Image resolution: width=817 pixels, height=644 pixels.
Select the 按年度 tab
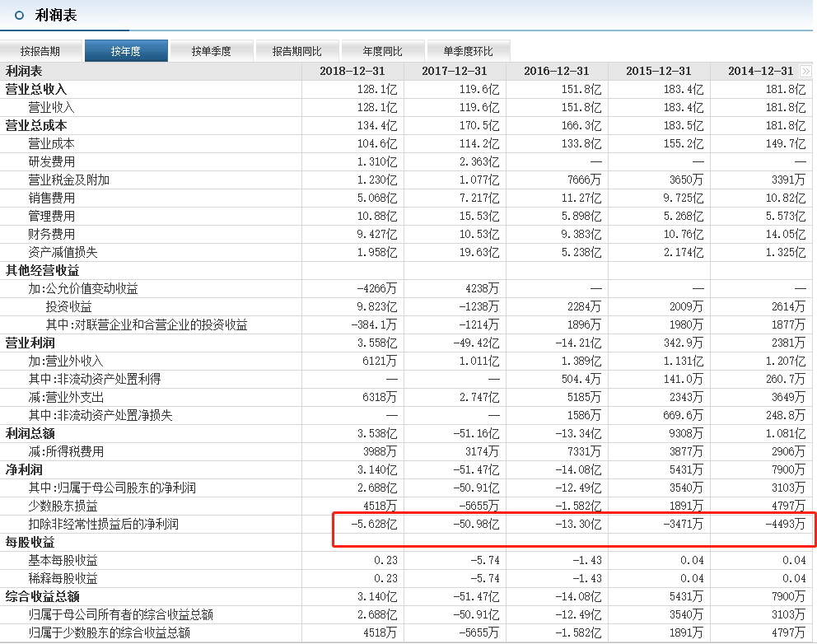(126, 51)
